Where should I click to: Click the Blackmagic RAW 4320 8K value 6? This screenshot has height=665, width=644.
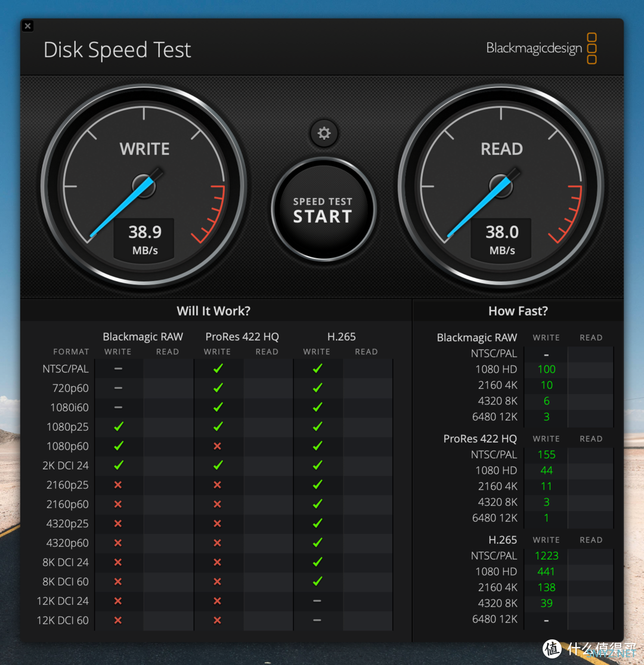(546, 401)
